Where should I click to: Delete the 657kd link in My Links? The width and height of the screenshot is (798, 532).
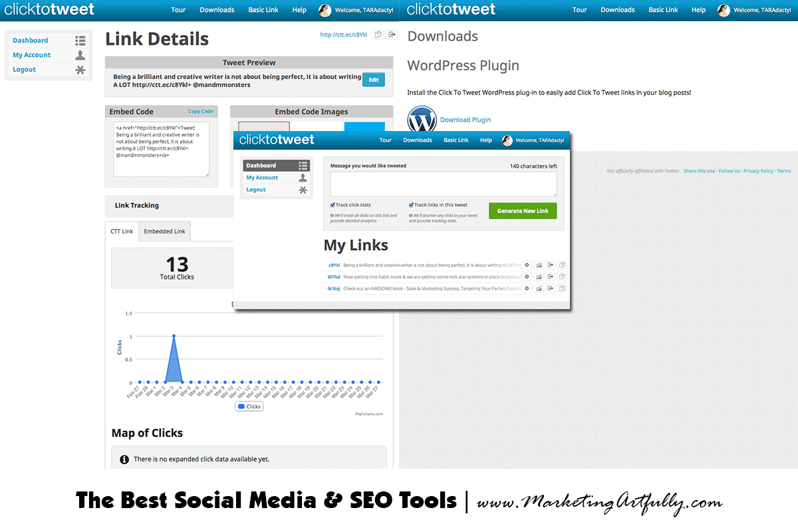tap(527, 277)
